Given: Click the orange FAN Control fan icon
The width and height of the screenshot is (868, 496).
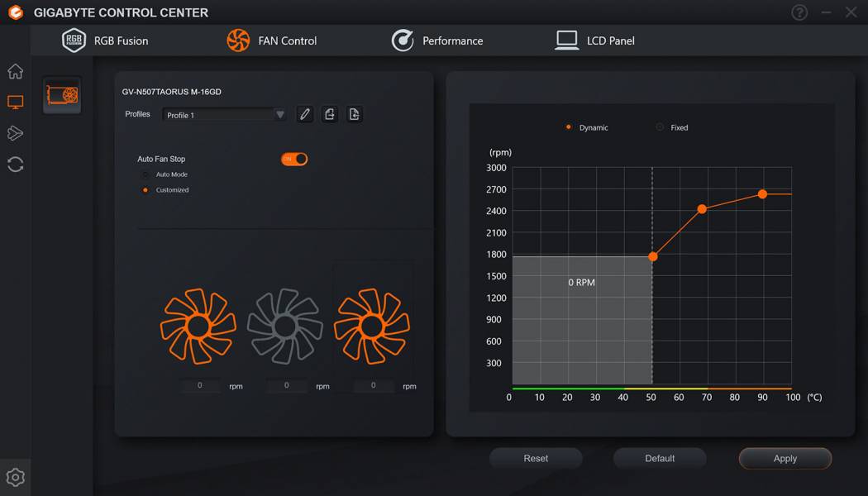Looking at the screenshot, I should coord(238,41).
